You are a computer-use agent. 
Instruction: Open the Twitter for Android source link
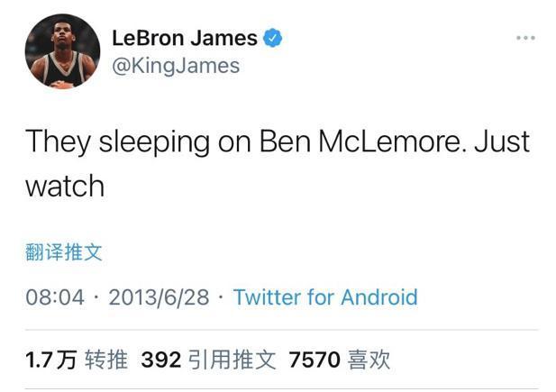click(x=325, y=296)
